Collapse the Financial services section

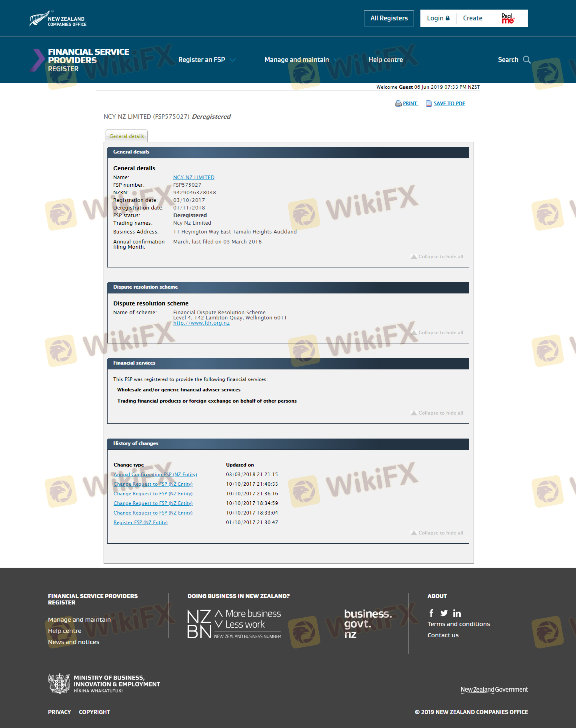437,413
